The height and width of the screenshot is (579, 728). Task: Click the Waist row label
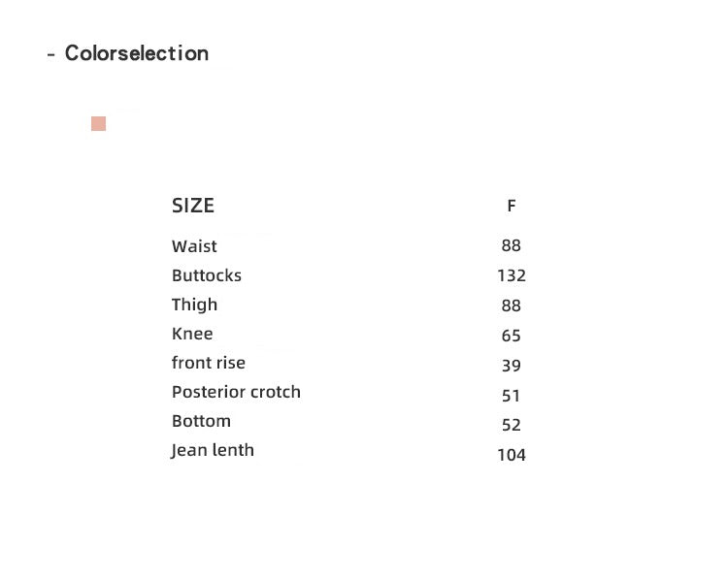pos(194,246)
